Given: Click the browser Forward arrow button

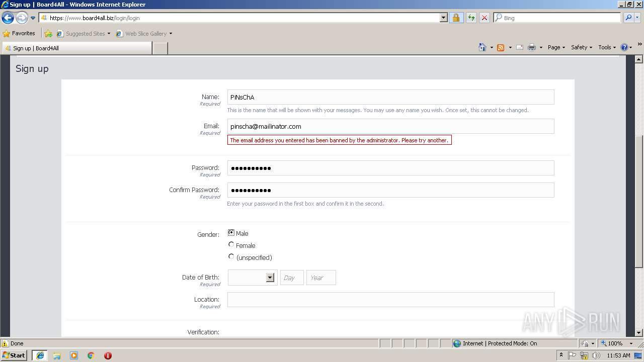Looking at the screenshot, I should pyautogui.click(x=22, y=18).
